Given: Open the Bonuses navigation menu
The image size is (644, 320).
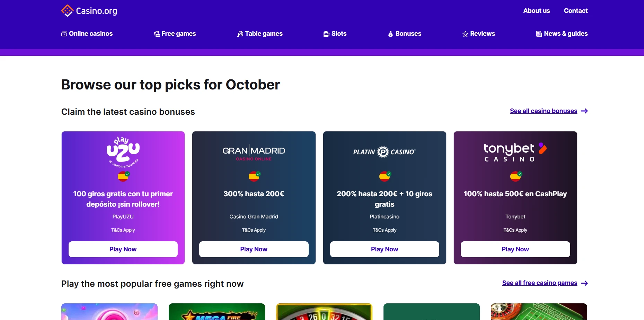Looking at the screenshot, I should point(405,34).
